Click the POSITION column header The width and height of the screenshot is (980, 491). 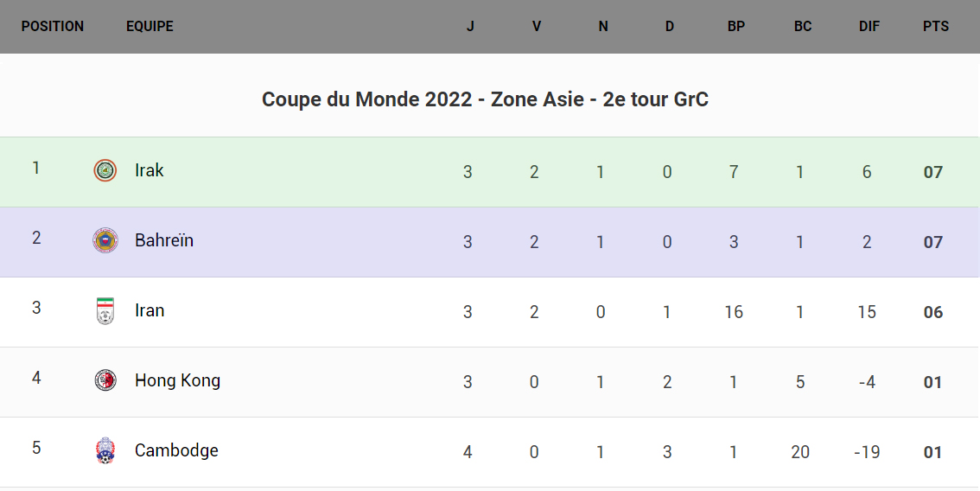(x=53, y=26)
